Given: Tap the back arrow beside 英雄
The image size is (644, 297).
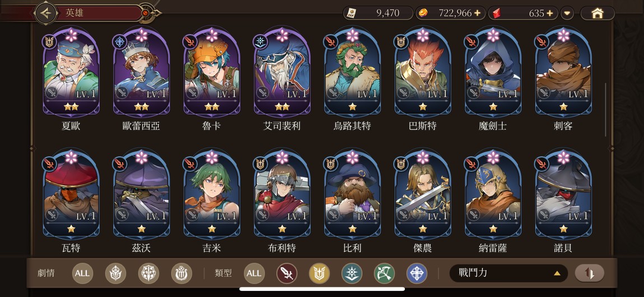Looking at the screenshot, I should [46, 13].
